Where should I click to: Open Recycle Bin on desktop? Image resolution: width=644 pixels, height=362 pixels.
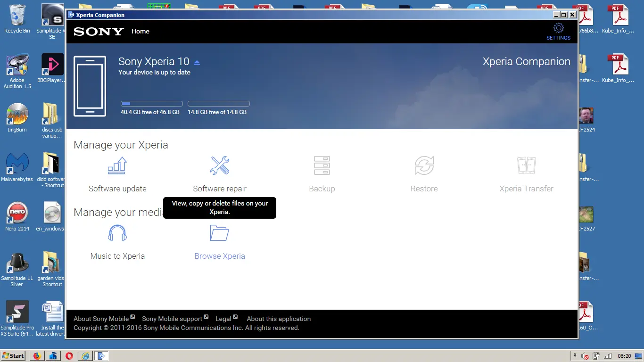[17, 19]
